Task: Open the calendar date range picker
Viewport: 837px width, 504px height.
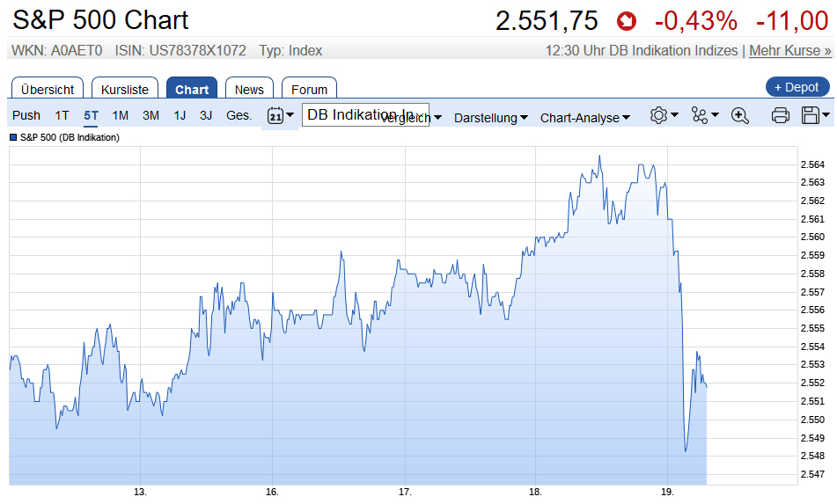Action: tap(280, 115)
